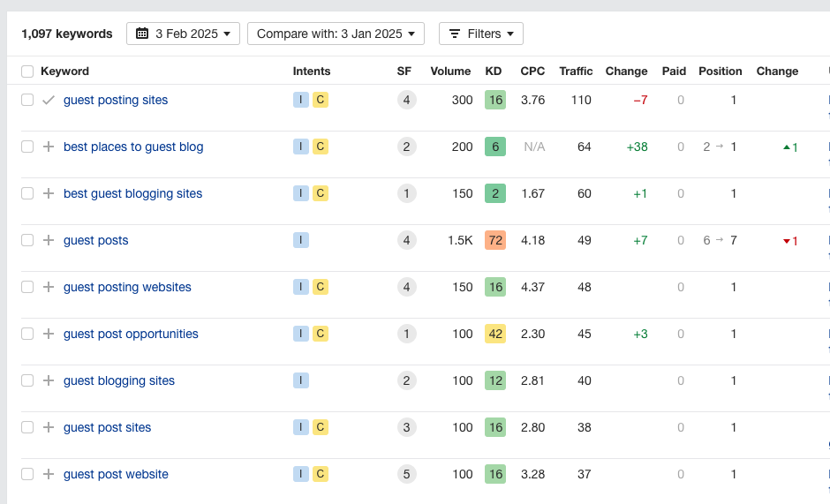Sort by the Traffic column header
This screenshot has width=830, height=504.
(576, 71)
